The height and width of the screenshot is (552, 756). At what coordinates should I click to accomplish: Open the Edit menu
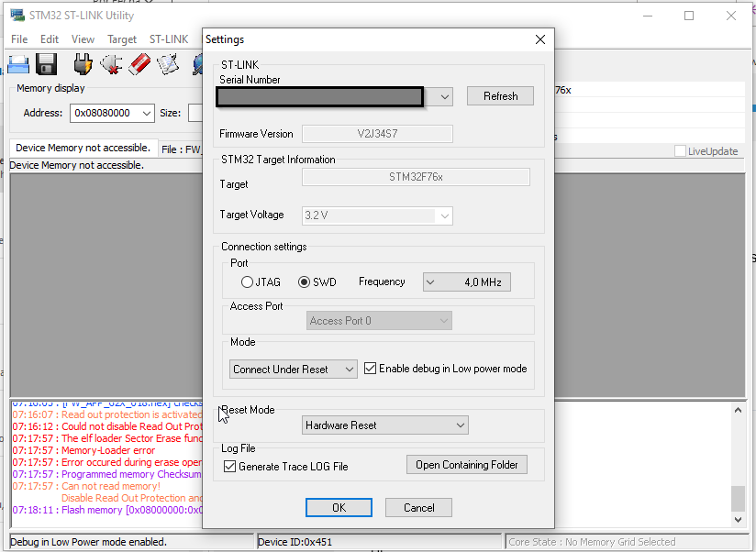[50, 39]
